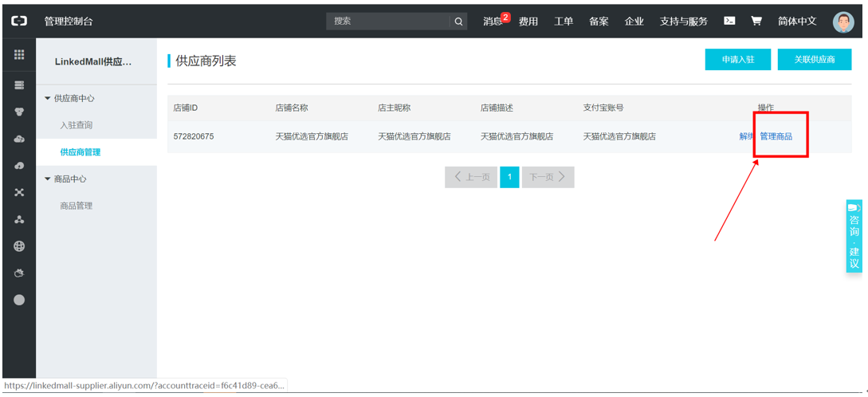The image size is (868, 397).
Task: Click the 天猫优选官方旗舰店 店铺名称 cell
Action: point(312,136)
